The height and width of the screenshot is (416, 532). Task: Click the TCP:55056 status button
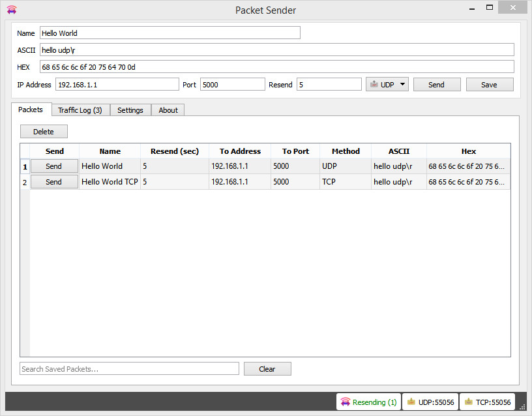pyautogui.click(x=488, y=402)
